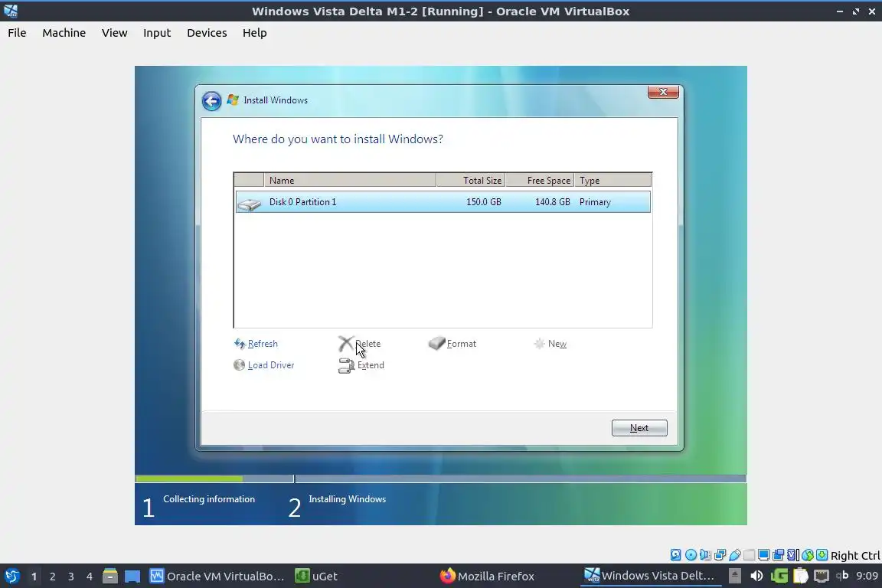Click the show desktop taskbar icon
Image resolution: width=882 pixels, height=588 pixels.
tap(132, 576)
